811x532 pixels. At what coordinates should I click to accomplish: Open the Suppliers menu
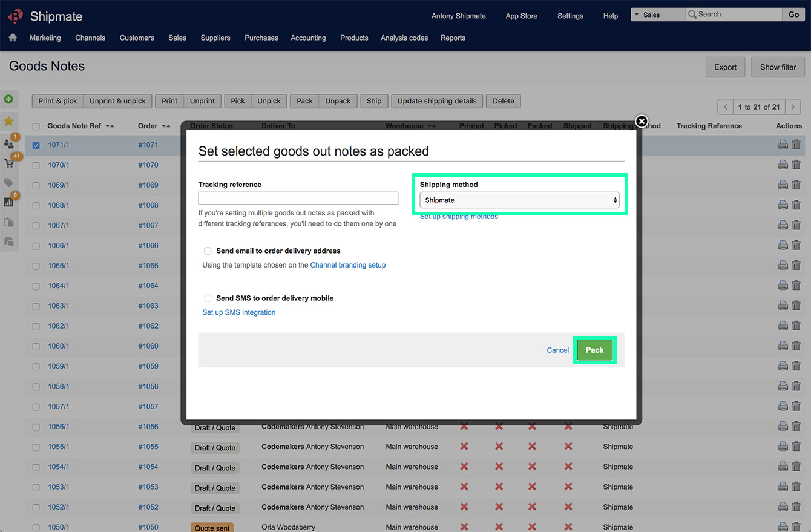tap(215, 38)
